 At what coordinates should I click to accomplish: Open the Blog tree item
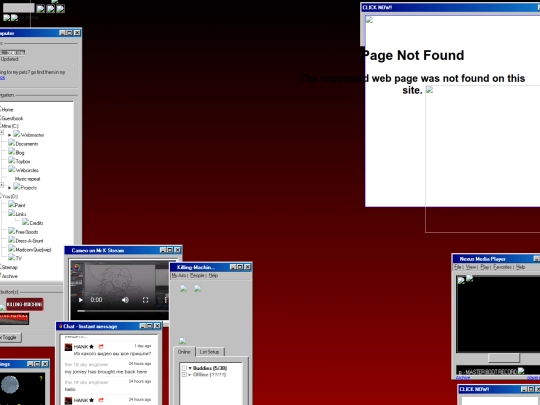[x=16, y=152]
